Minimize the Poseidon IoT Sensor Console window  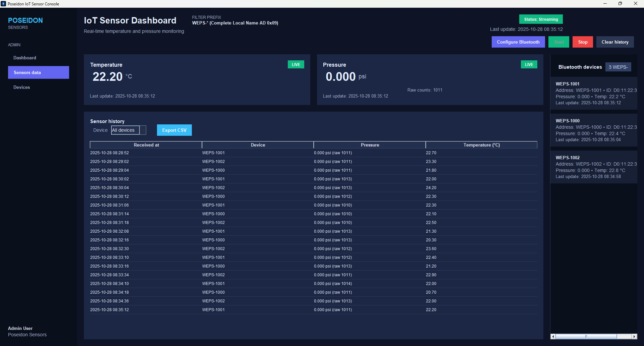(605, 4)
